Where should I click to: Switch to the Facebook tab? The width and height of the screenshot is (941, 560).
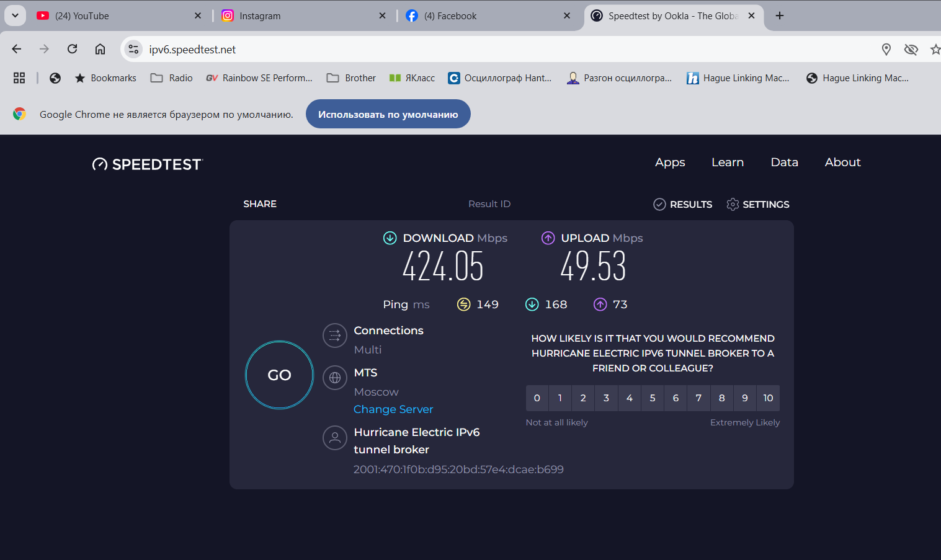pos(489,16)
